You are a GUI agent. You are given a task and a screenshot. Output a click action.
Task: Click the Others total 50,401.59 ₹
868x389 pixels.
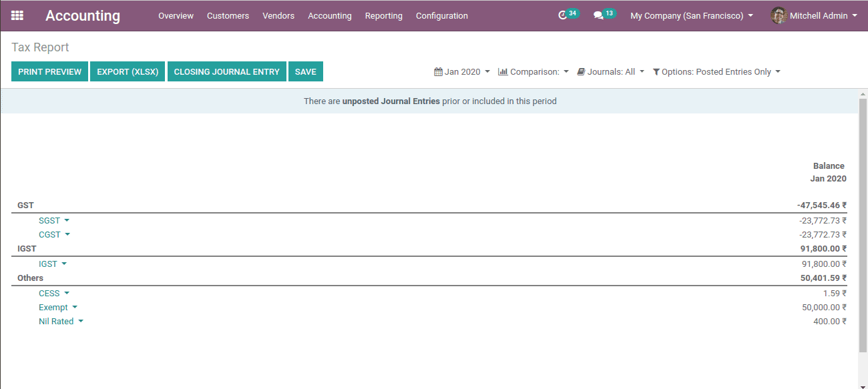click(823, 278)
